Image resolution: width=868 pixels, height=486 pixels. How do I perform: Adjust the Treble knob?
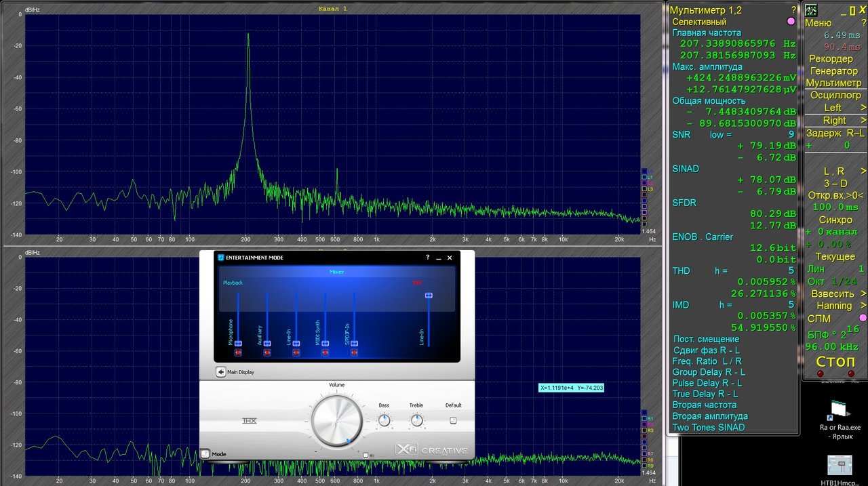[x=416, y=420]
